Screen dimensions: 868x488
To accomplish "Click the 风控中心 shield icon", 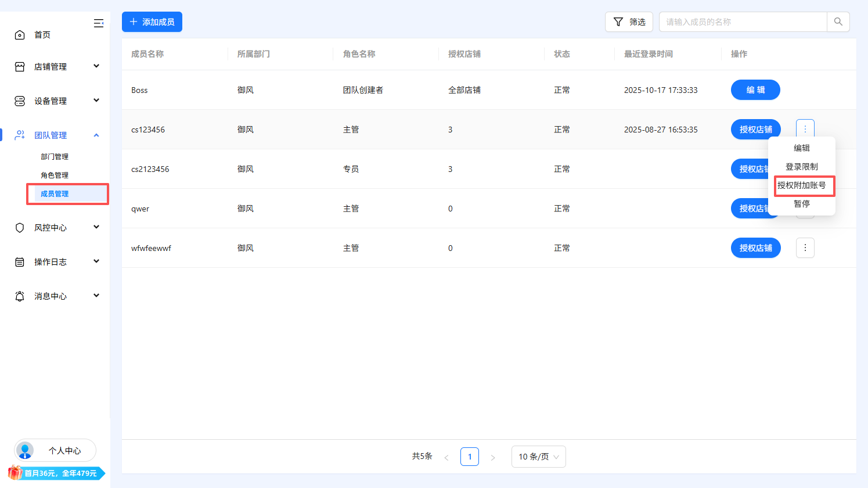I will coord(20,227).
